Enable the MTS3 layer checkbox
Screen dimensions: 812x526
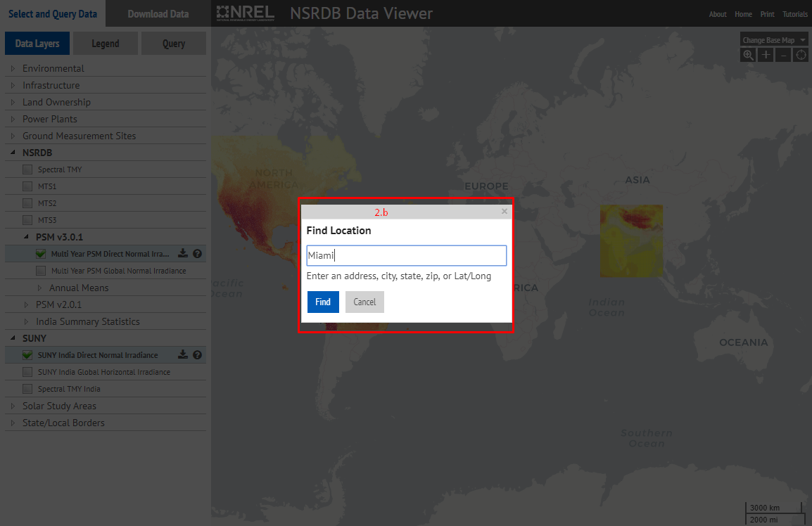(x=27, y=220)
